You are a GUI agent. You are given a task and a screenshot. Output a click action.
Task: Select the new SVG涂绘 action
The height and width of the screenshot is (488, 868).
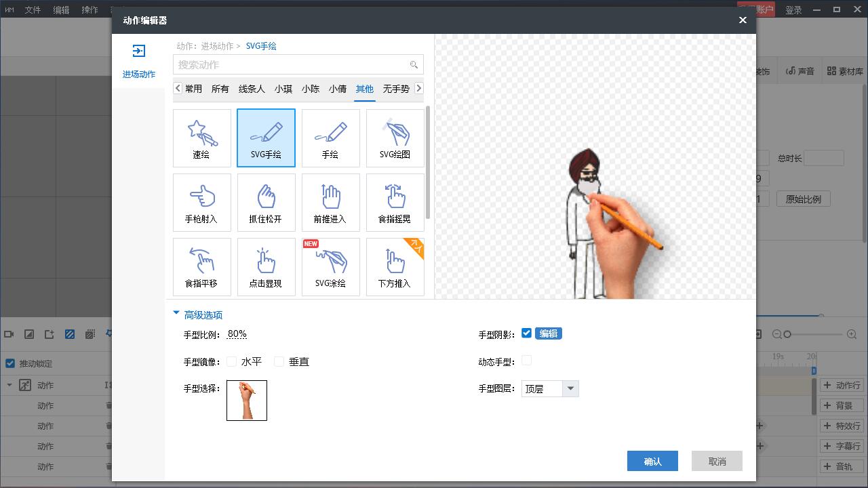point(330,266)
